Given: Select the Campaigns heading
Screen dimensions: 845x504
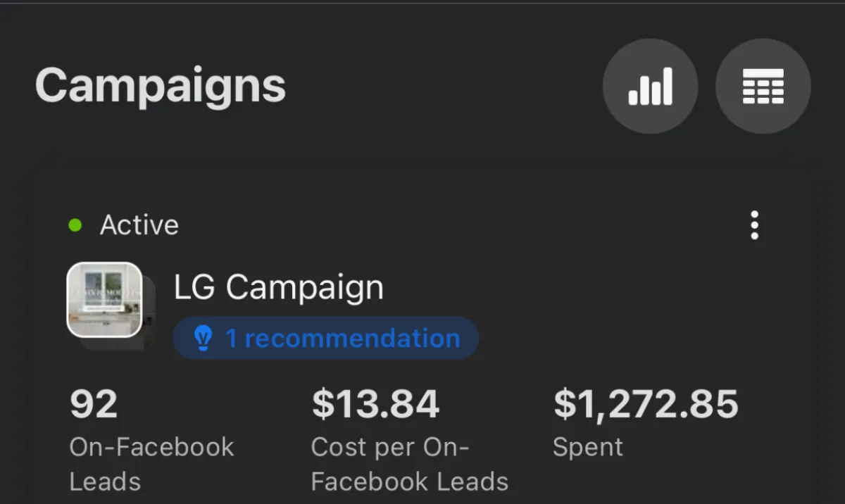Looking at the screenshot, I should coord(161,85).
